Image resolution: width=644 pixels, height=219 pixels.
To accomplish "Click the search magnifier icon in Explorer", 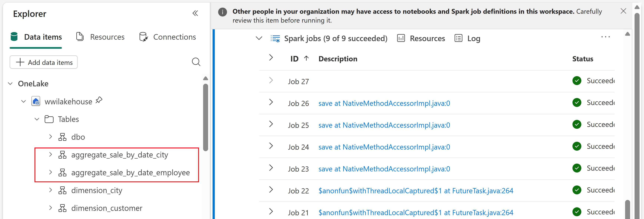I will pyautogui.click(x=196, y=62).
